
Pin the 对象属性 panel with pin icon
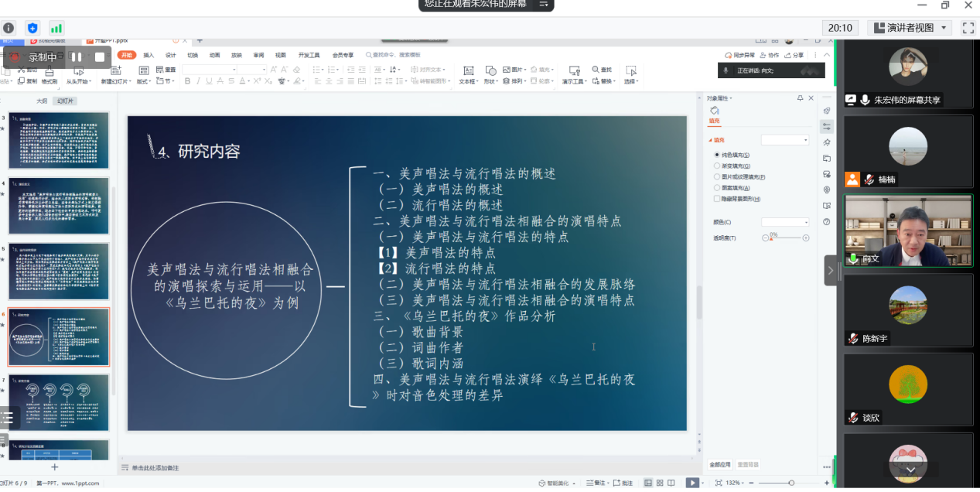coord(800,98)
